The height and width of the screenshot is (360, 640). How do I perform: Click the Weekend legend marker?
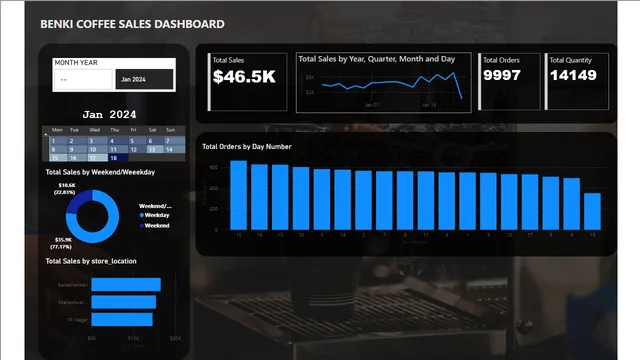point(142,225)
